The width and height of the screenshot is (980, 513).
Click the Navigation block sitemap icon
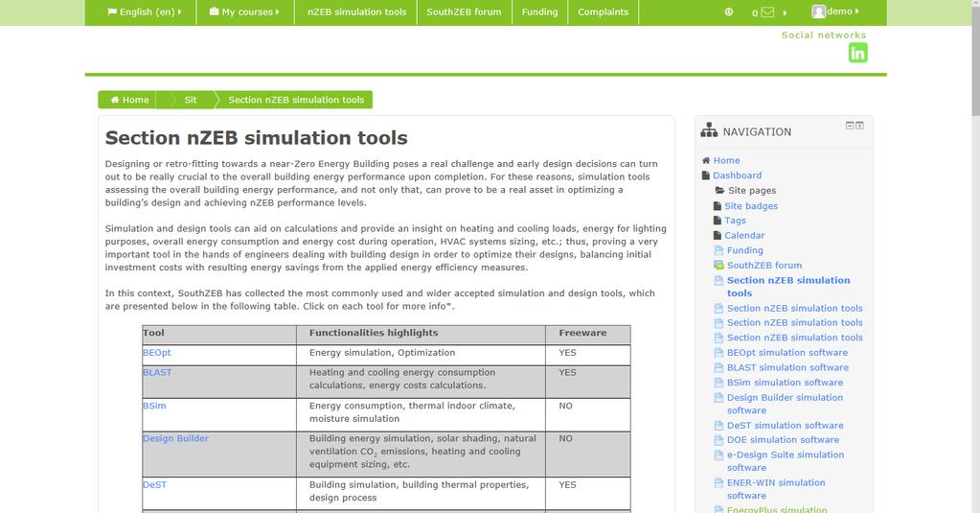(x=709, y=130)
